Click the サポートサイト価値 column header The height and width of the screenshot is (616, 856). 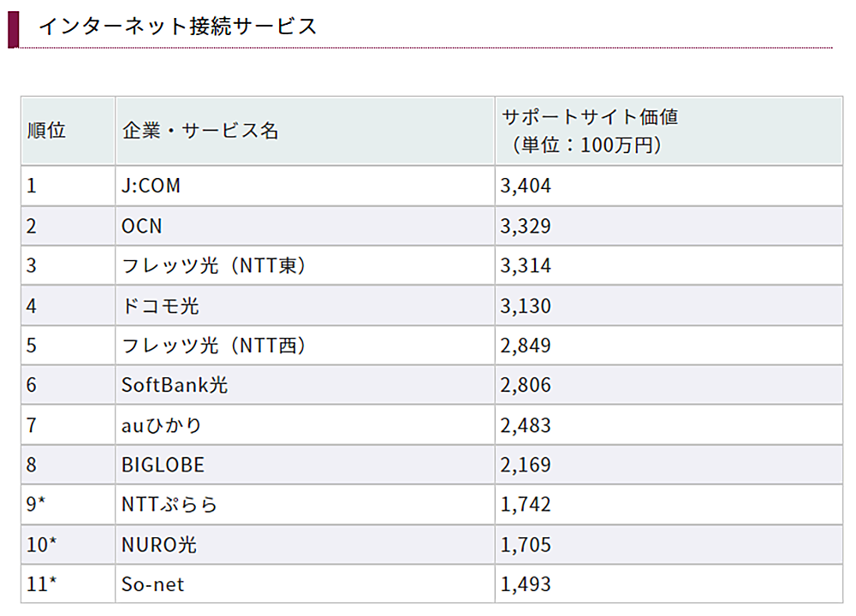[x=590, y=132]
